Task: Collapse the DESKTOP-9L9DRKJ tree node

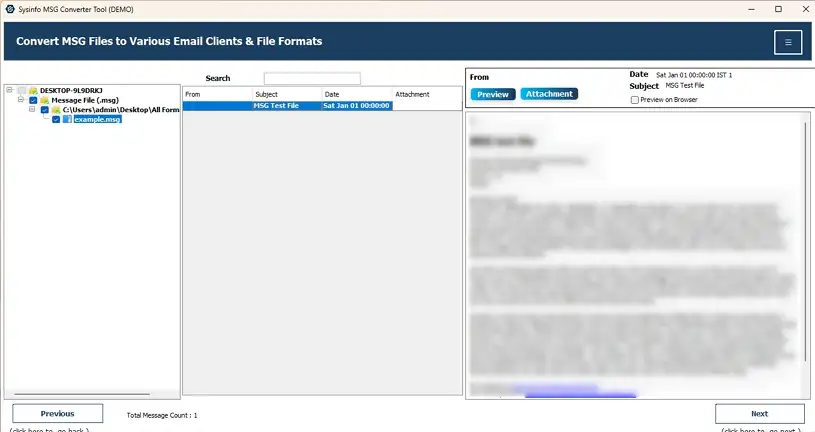Action: coord(9,90)
